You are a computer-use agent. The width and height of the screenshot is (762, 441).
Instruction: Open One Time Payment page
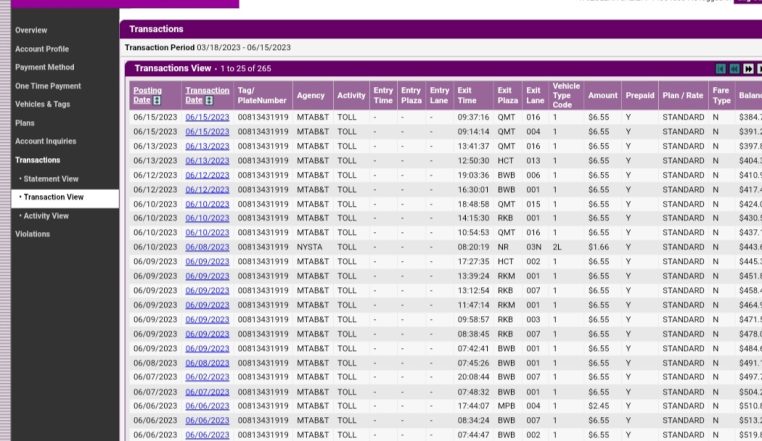[x=48, y=86]
